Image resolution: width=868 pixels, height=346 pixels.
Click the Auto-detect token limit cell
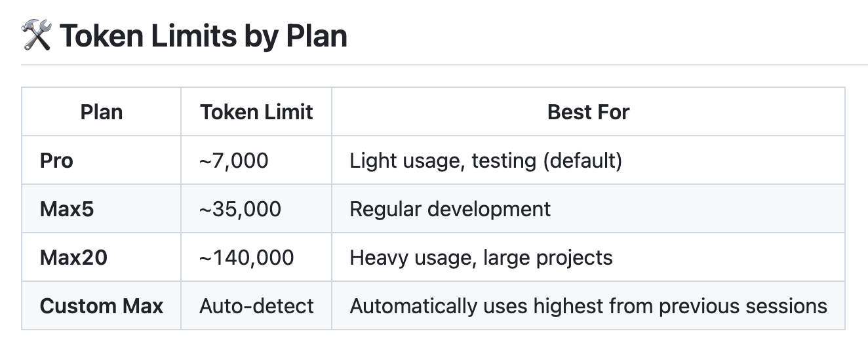tap(256, 306)
